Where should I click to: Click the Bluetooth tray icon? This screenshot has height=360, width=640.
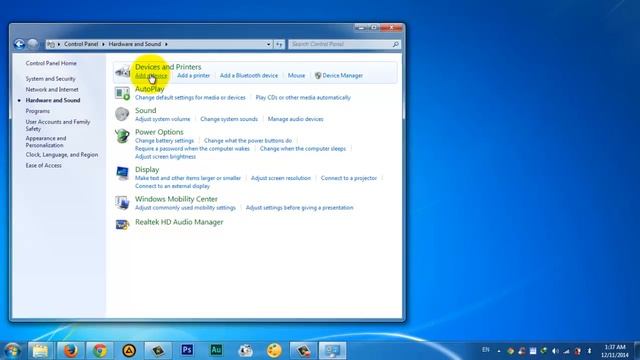click(589, 351)
